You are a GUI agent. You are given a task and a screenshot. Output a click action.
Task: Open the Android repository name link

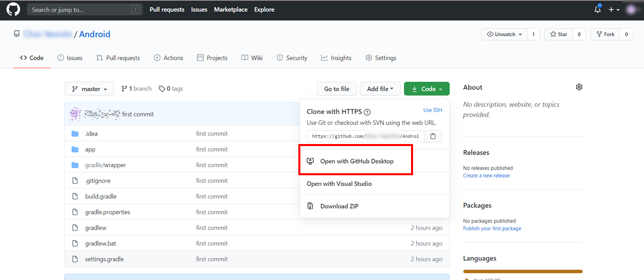tap(95, 34)
